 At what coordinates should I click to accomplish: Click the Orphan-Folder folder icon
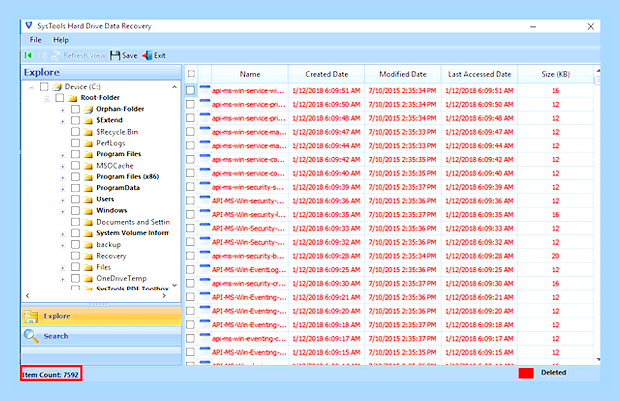tap(88, 109)
